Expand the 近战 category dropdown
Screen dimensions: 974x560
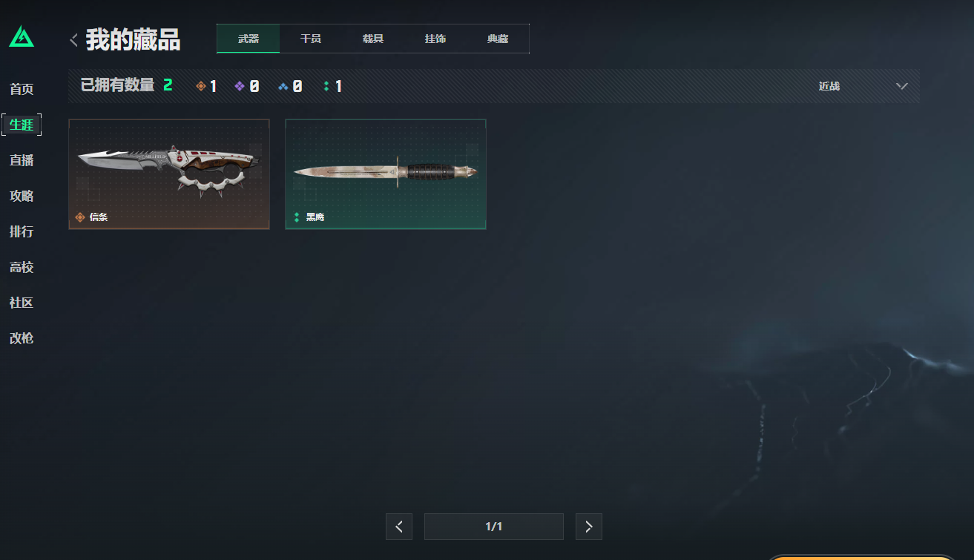click(x=863, y=86)
